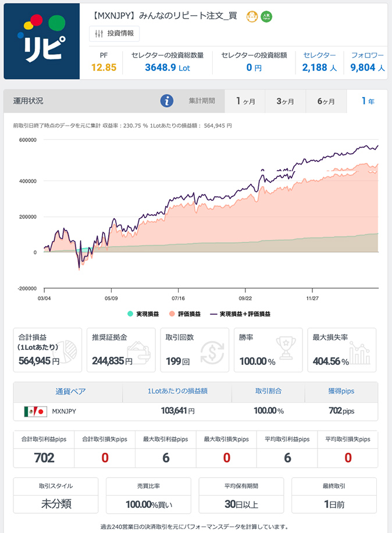Open the 投資情報 button
This screenshot has width=392, height=533.
pyautogui.click(x=115, y=34)
